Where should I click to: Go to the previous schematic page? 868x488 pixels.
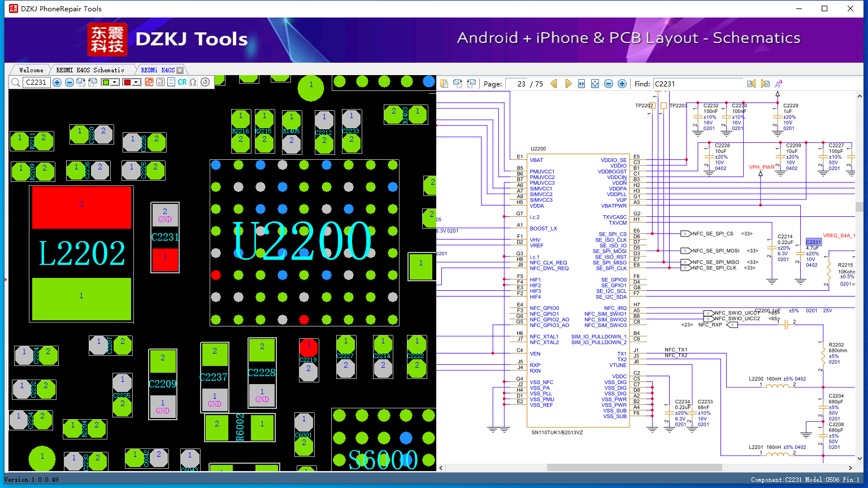pos(554,84)
